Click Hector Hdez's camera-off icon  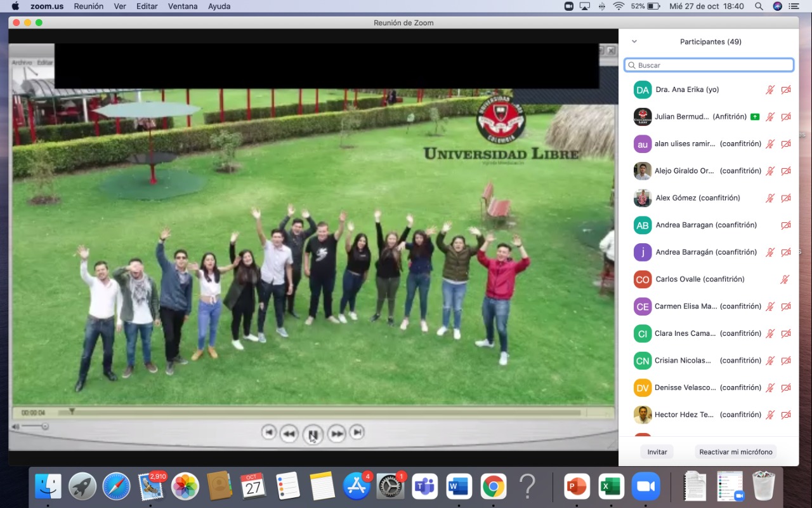tap(786, 415)
